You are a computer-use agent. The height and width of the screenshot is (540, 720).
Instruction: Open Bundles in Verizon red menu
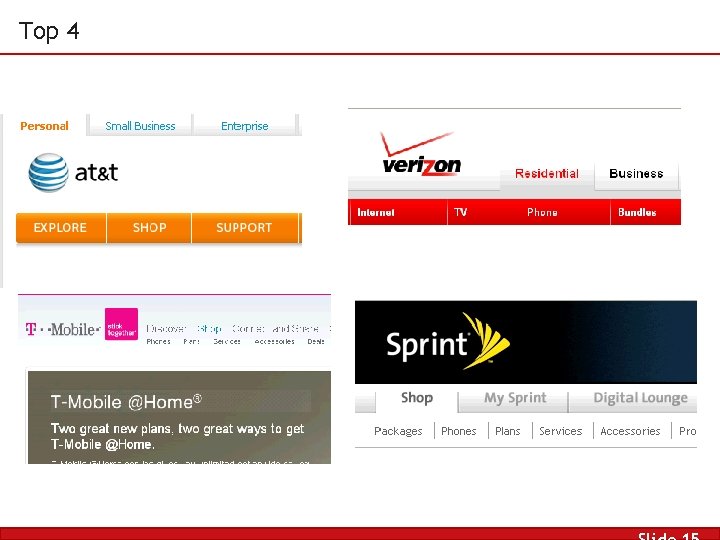[x=637, y=212]
